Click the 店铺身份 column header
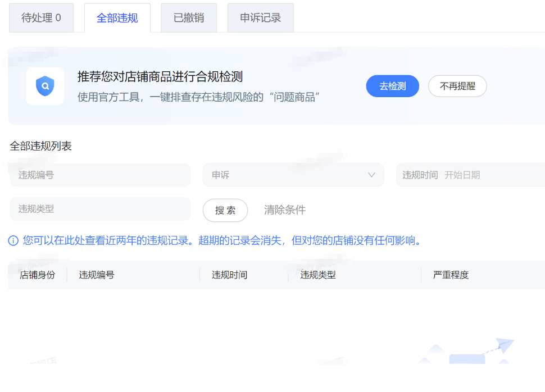This screenshot has height=392, width=545. click(x=37, y=275)
